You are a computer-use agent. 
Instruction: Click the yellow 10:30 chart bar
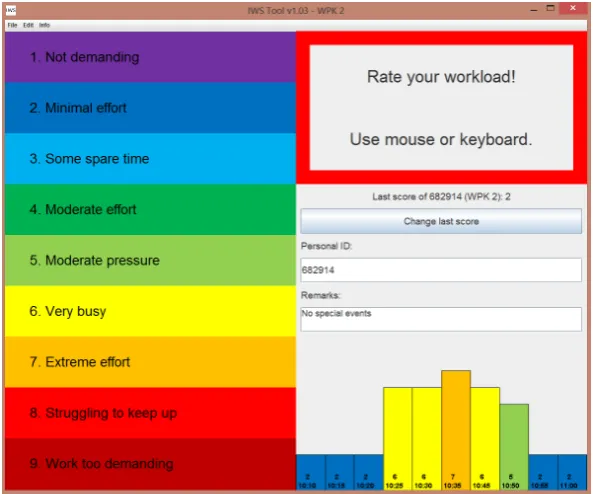click(x=427, y=439)
